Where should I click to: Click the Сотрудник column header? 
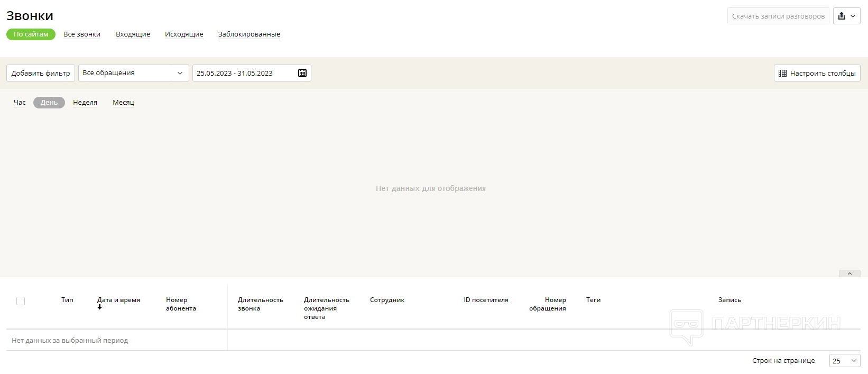tap(387, 300)
